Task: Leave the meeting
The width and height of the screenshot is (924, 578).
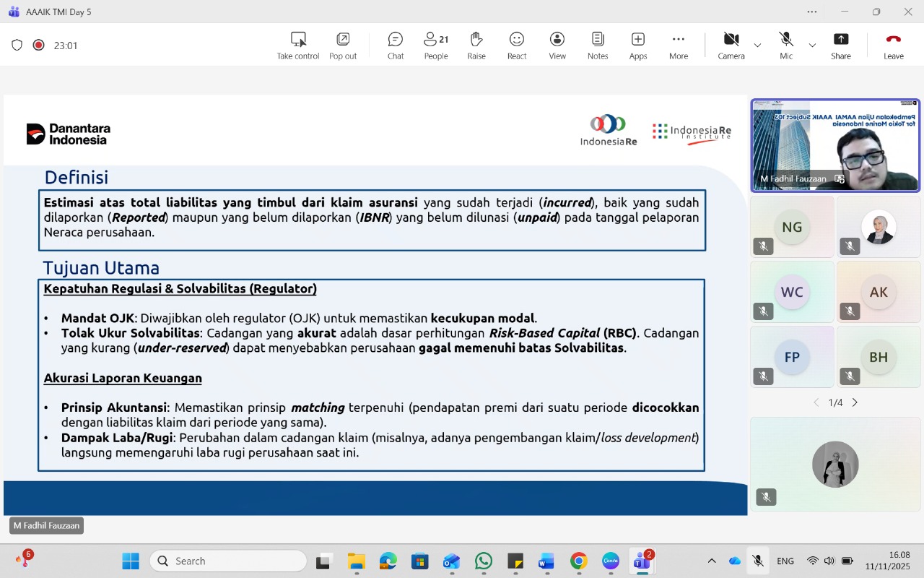Action: (893, 46)
